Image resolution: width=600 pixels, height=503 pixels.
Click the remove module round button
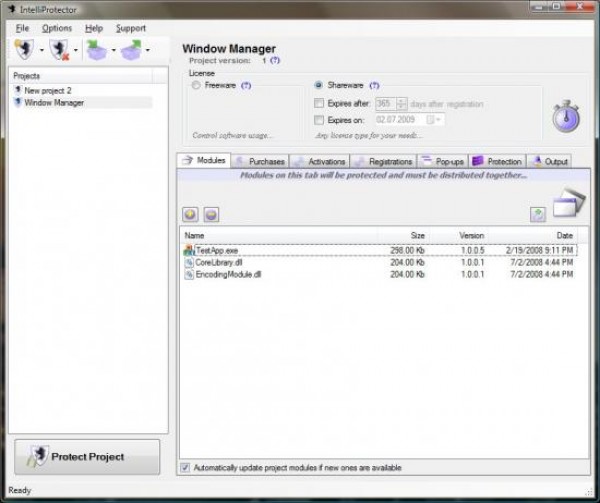tap(211, 214)
